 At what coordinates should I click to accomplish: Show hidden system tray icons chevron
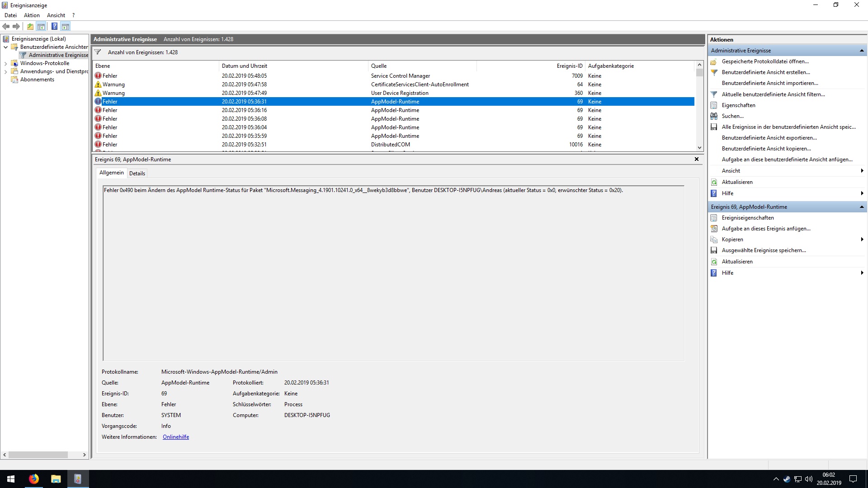click(x=776, y=479)
